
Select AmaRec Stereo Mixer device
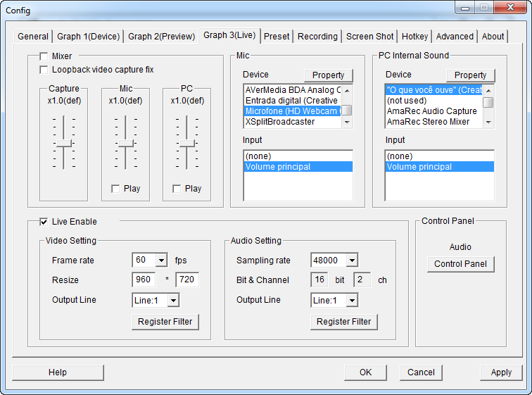(x=434, y=122)
